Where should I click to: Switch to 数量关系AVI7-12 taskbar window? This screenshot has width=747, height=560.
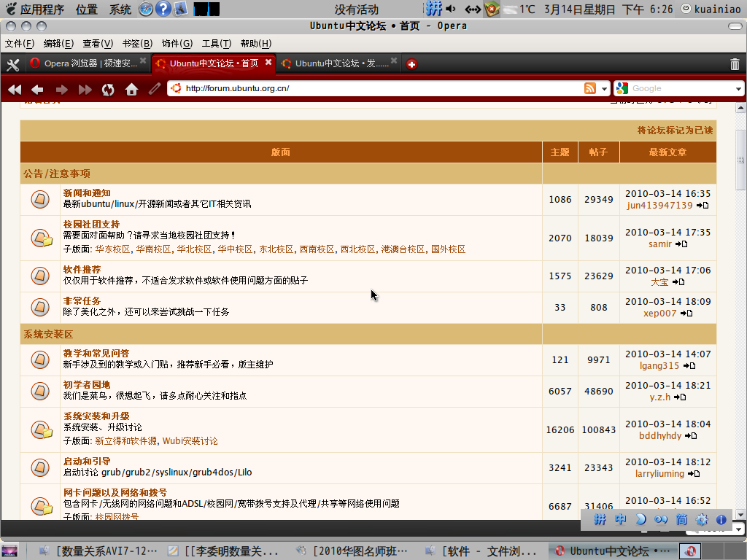(x=98, y=551)
